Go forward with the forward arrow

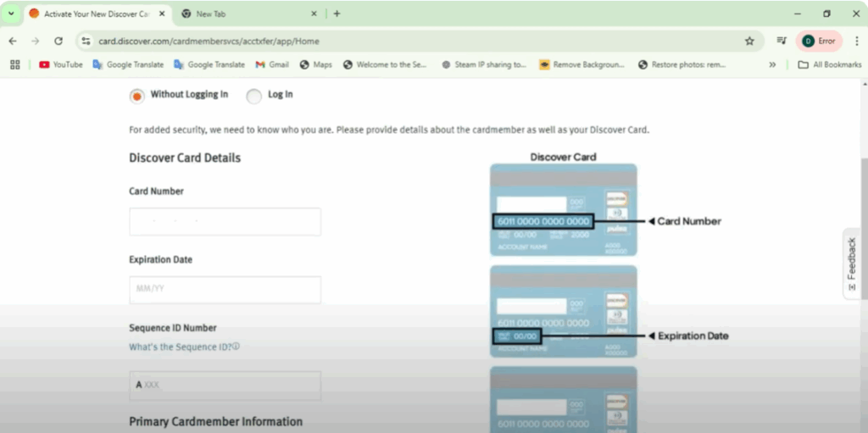[x=36, y=41]
